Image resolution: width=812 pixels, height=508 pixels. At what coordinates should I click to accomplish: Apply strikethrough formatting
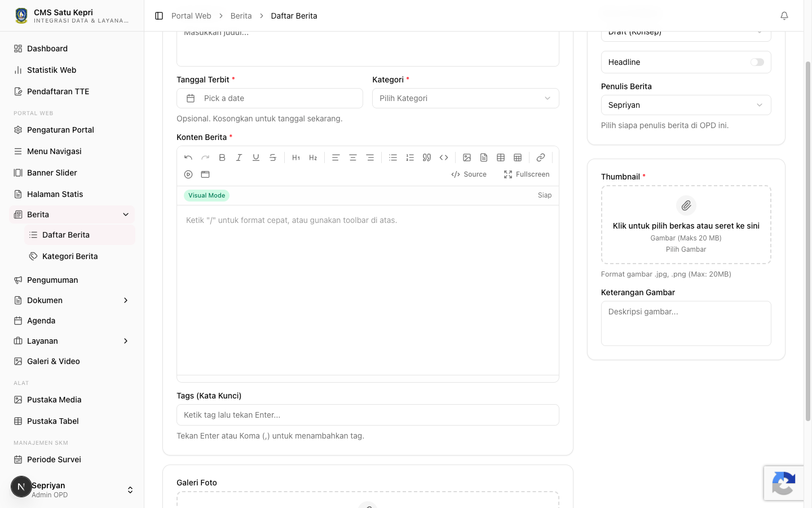point(273,157)
